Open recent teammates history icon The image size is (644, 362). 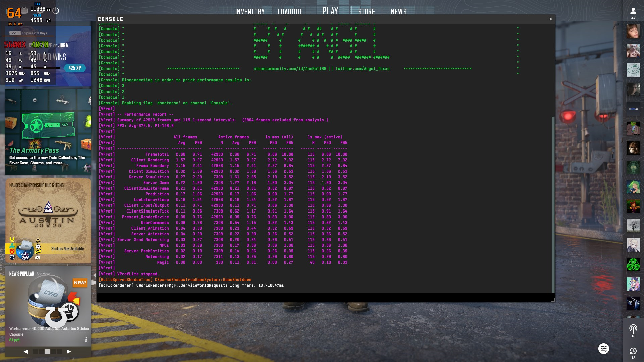pos(633,351)
